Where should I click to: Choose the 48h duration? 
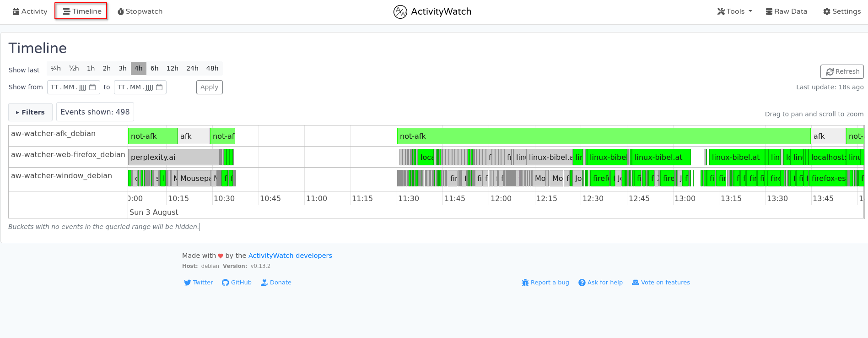point(212,68)
